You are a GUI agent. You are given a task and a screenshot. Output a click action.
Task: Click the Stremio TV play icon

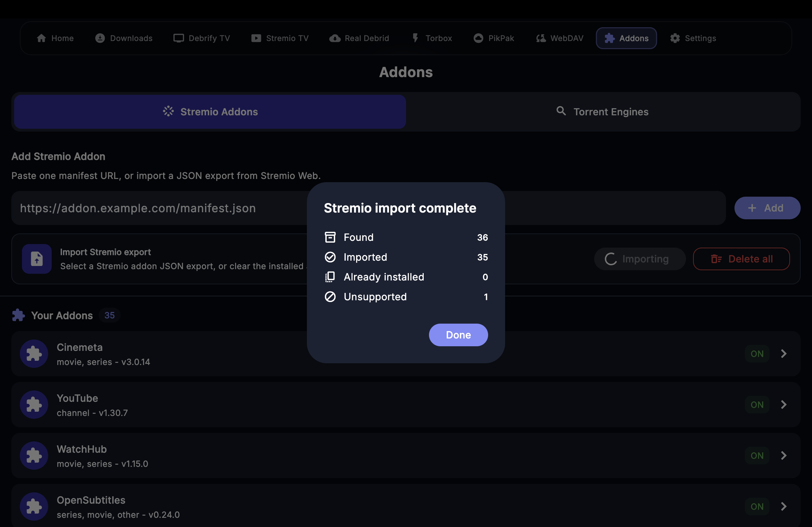coord(256,38)
